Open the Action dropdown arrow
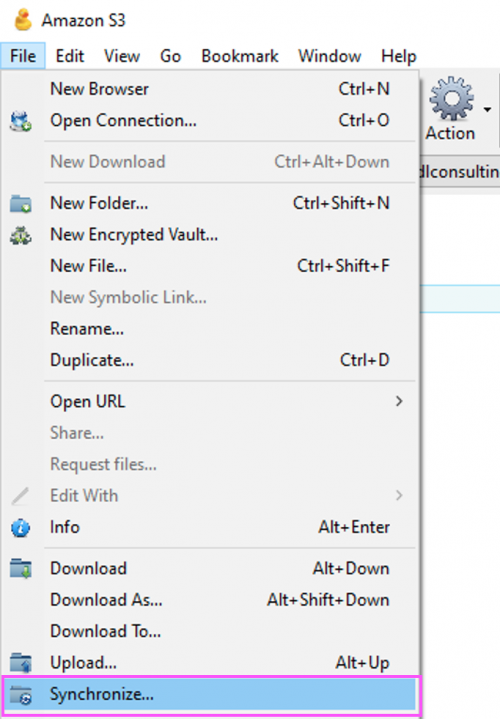500x719 pixels. [x=487, y=109]
